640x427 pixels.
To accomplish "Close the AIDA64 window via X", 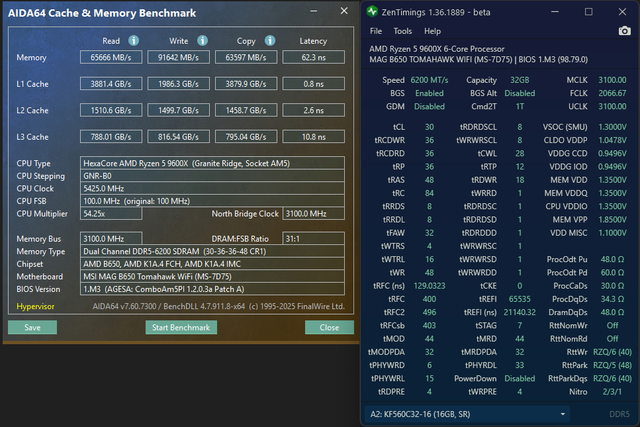I will (x=344, y=11).
